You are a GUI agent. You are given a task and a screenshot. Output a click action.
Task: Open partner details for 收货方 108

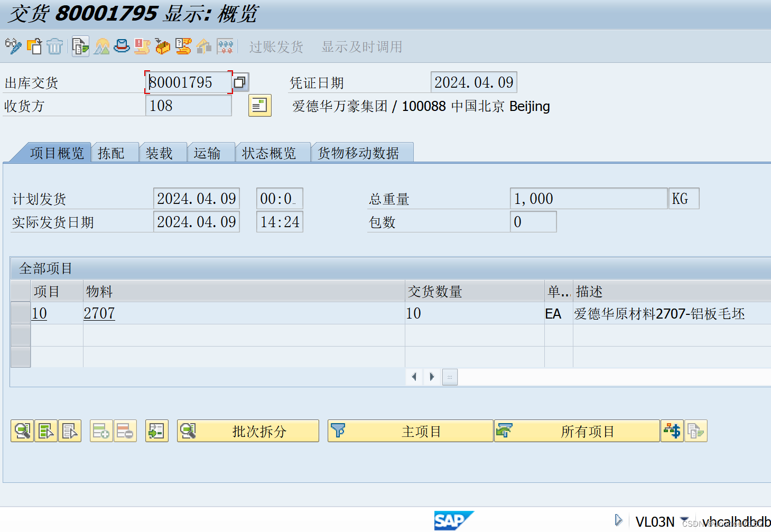259,106
